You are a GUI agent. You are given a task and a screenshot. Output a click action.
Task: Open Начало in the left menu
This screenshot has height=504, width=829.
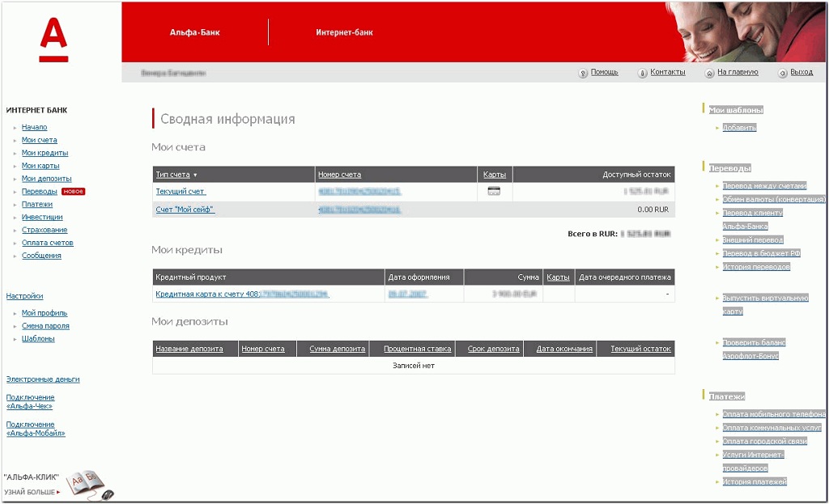34,127
